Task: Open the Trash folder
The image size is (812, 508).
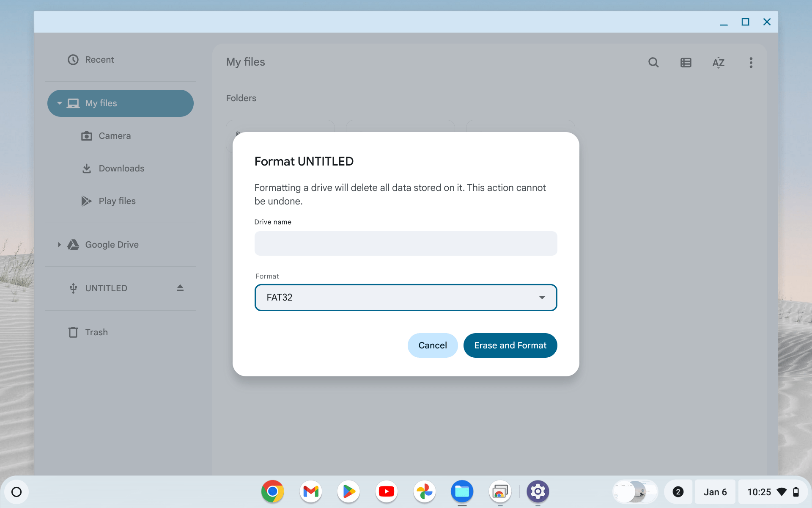Action: click(x=97, y=332)
